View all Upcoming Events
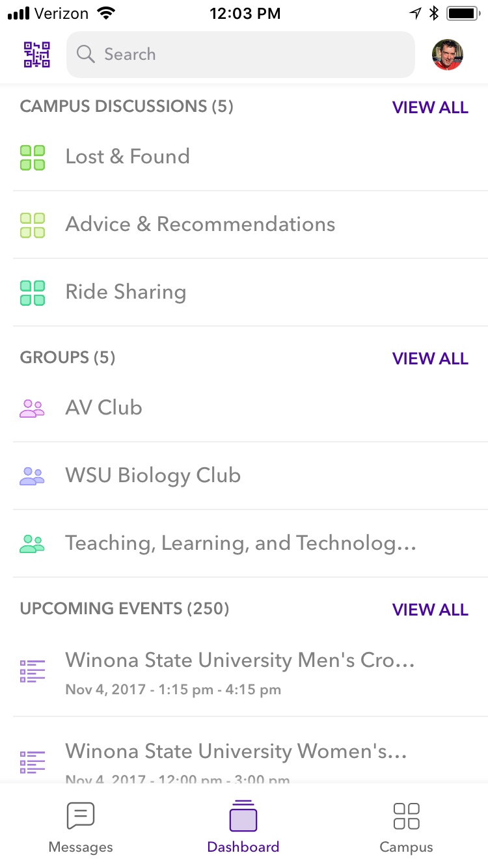Viewport: 488px width, 868px height. (x=430, y=610)
